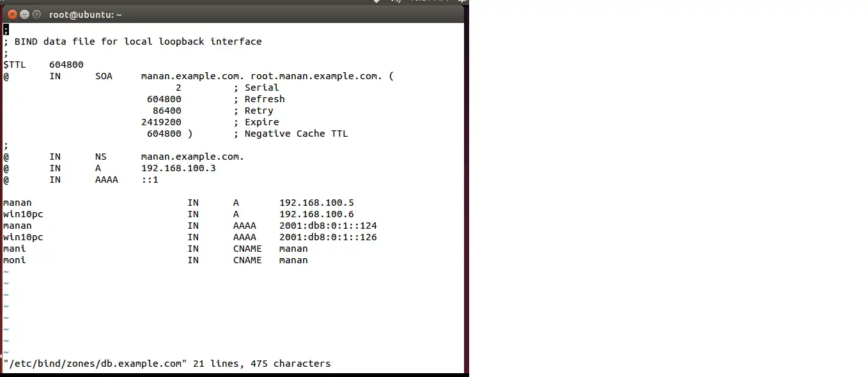This screenshot has width=868, height=377.
Task: Click the Expire value 2419200
Action: [x=161, y=122]
